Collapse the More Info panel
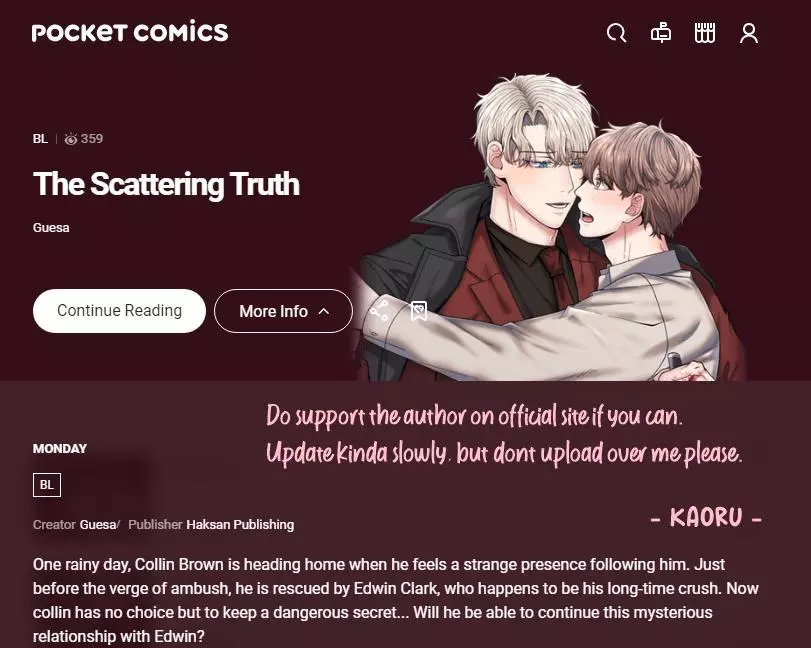The width and height of the screenshot is (811, 648). [283, 311]
